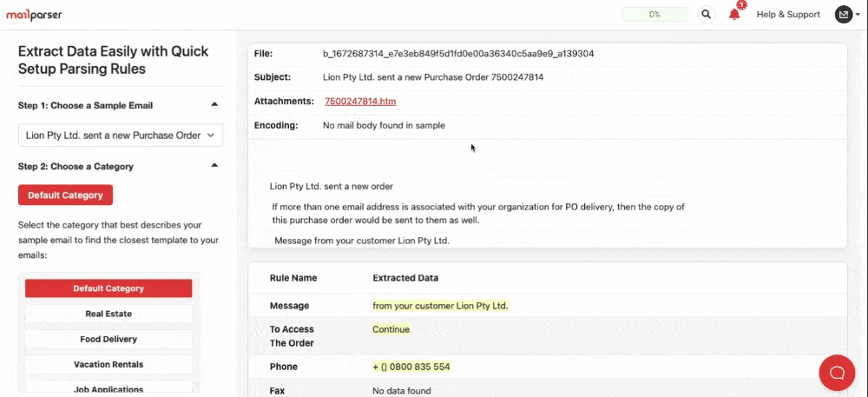Click the mailparser logo
The width and height of the screenshot is (868, 397).
tap(35, 15)
